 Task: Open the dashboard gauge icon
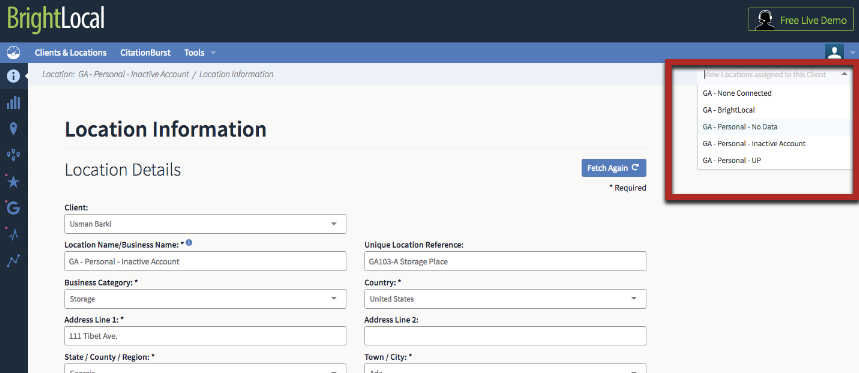(x=13, y=53)
